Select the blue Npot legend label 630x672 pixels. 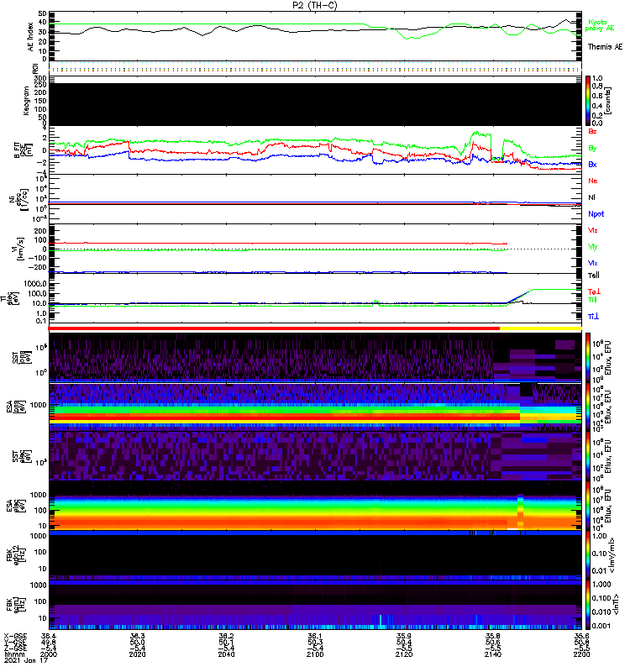(x=596, y=214)
